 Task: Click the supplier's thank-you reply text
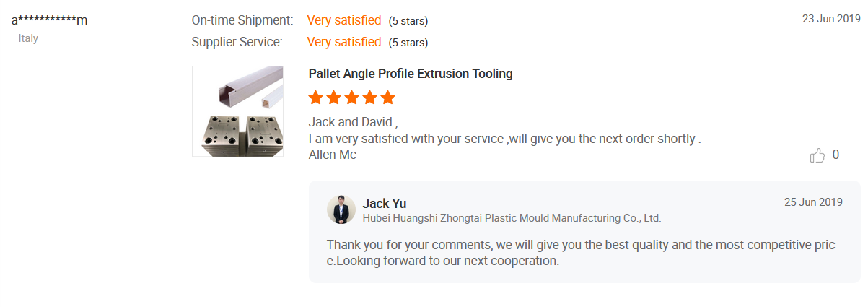(581, 253)
